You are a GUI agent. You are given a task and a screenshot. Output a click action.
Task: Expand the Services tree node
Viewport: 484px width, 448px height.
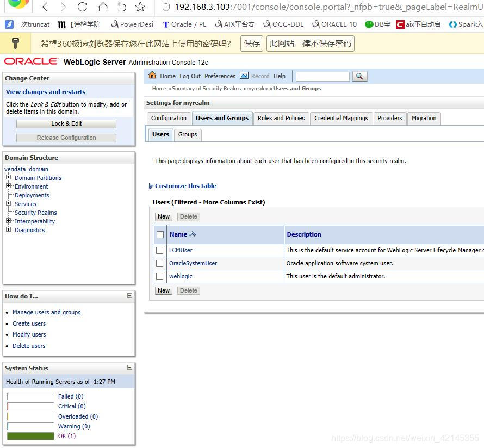click(x=9, y=203)
